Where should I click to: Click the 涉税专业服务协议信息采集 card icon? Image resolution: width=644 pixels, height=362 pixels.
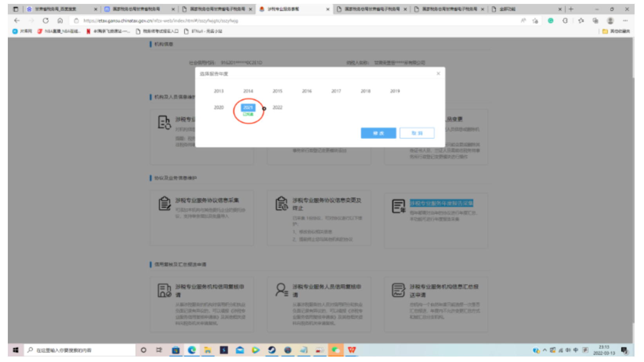click(165, 203)
